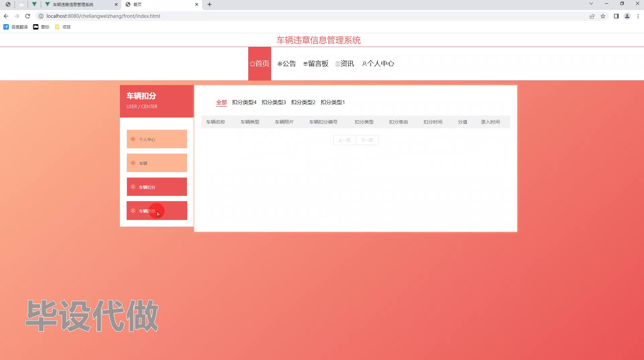Go to 公告 navigation item

[287, 64]
